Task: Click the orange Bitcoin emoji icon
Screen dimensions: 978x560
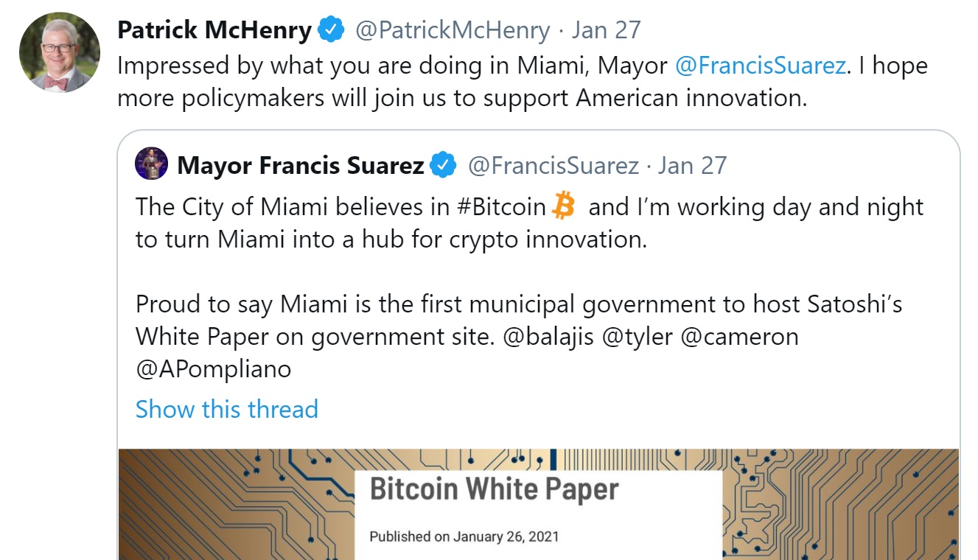Action: click(x=563, y=207)
